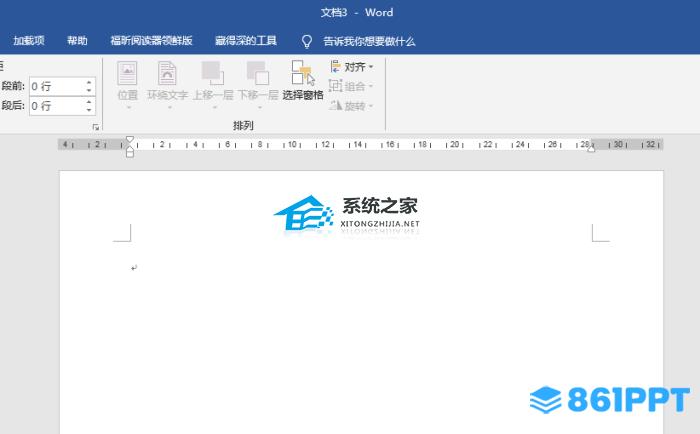
Task: Open the 选择窗格 selection pane
Action: [303, 80]
